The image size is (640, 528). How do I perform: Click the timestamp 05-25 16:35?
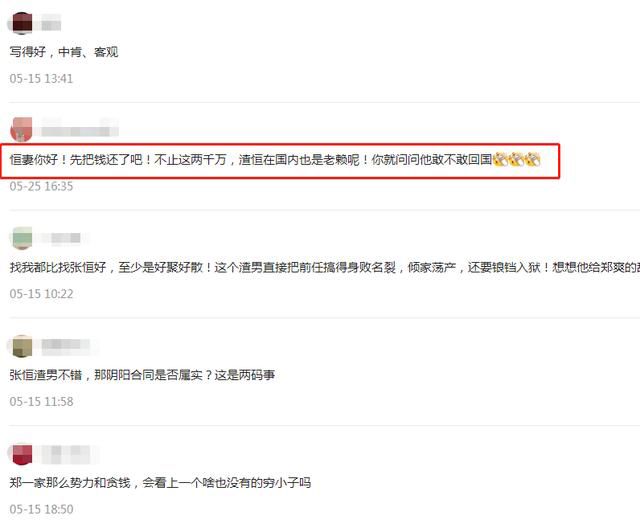pos(41,186)
